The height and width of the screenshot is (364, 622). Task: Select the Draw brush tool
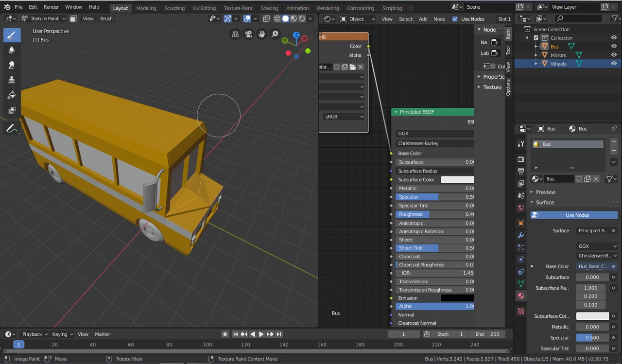[12, 35]
